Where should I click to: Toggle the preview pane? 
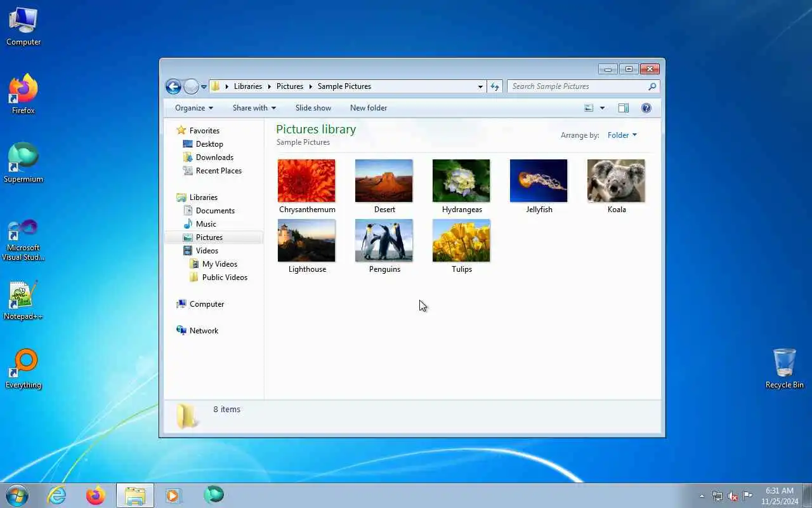(624, 108)
